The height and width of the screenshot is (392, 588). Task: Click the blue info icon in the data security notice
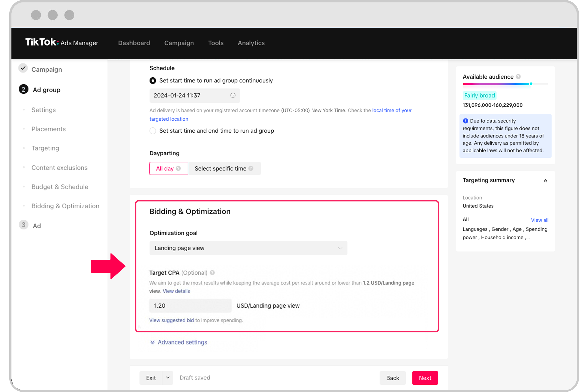[x=465, y=121]
